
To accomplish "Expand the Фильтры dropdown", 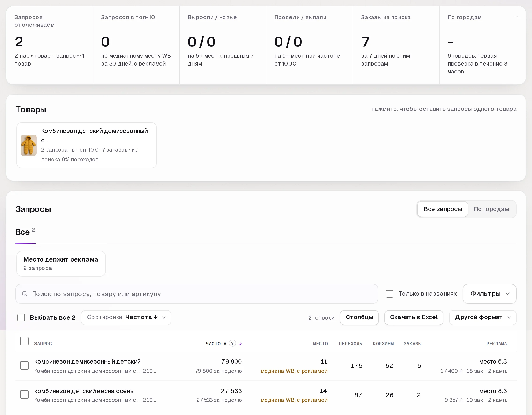I will (489, 294).
